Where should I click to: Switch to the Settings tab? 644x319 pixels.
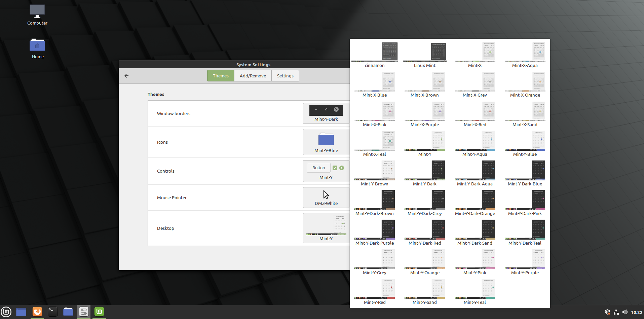pos(285,76)
